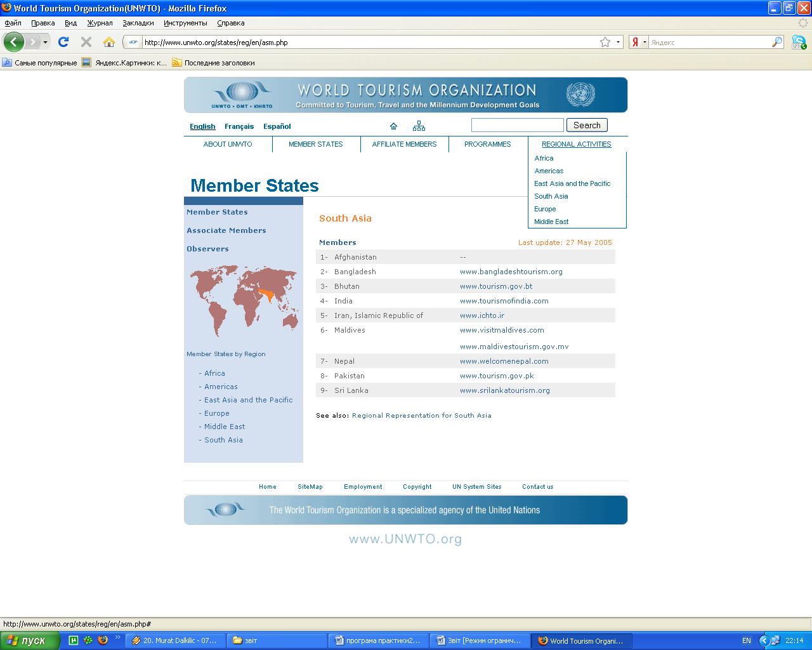Go to Firefox Home page icon
Image resolution: width=812 pixels, height=650 pixels.
(109, 42)
